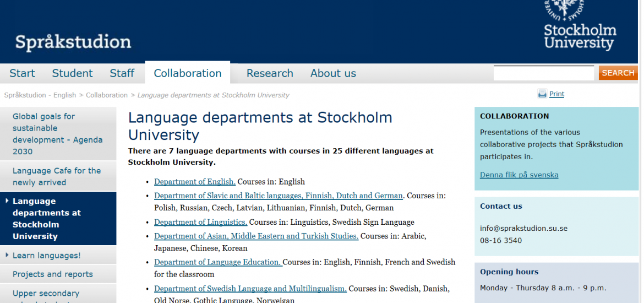
Task: Click the Contact us heading
Action: (x=501, y=207)
